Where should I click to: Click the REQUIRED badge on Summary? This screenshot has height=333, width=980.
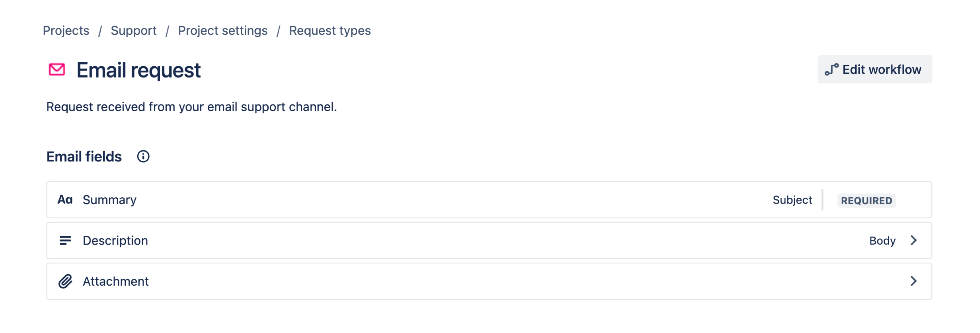pos(867,200)
